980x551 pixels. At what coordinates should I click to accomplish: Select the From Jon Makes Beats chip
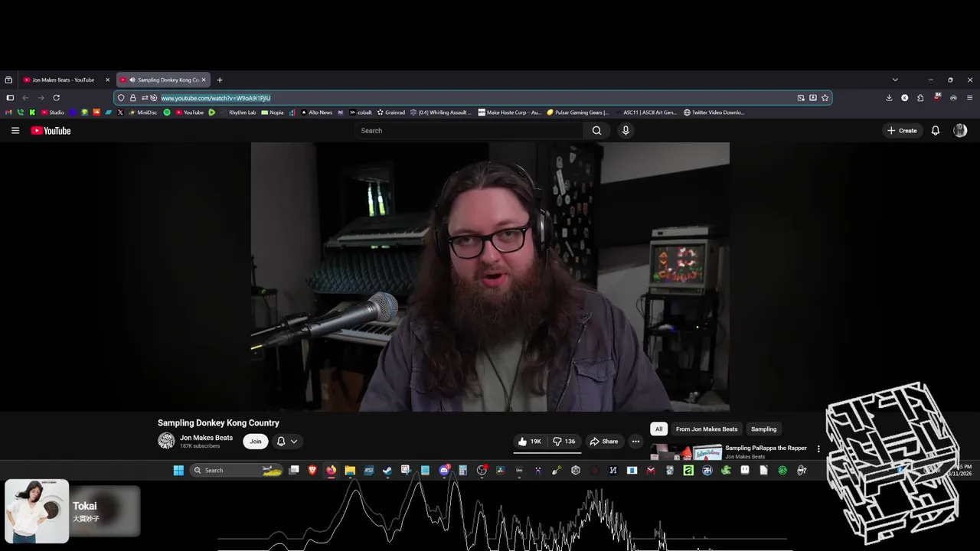click(707, 429)
